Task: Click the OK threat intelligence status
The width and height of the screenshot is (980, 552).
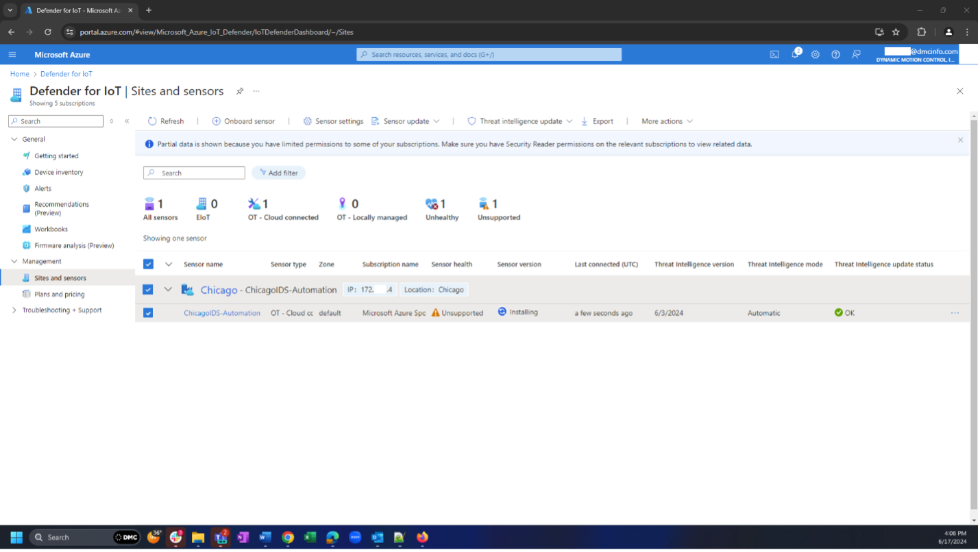Action: [x=844, y=313]
